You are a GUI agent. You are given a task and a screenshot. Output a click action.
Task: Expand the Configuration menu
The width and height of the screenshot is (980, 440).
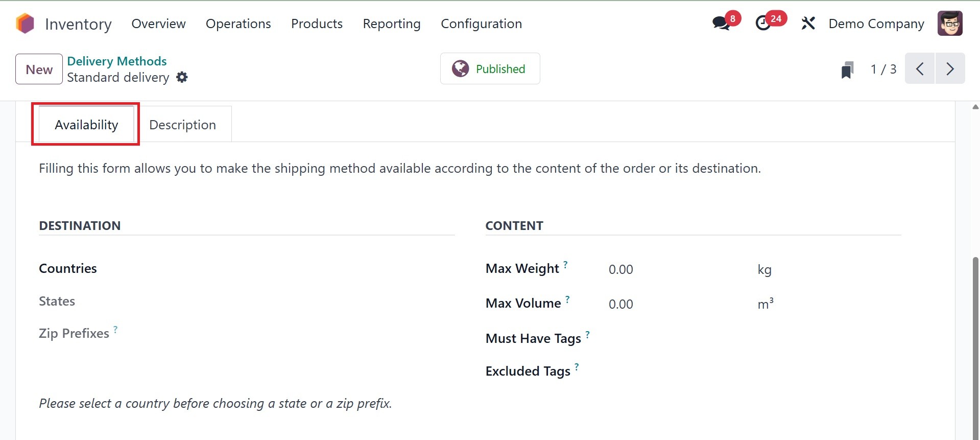coord(481,24)
